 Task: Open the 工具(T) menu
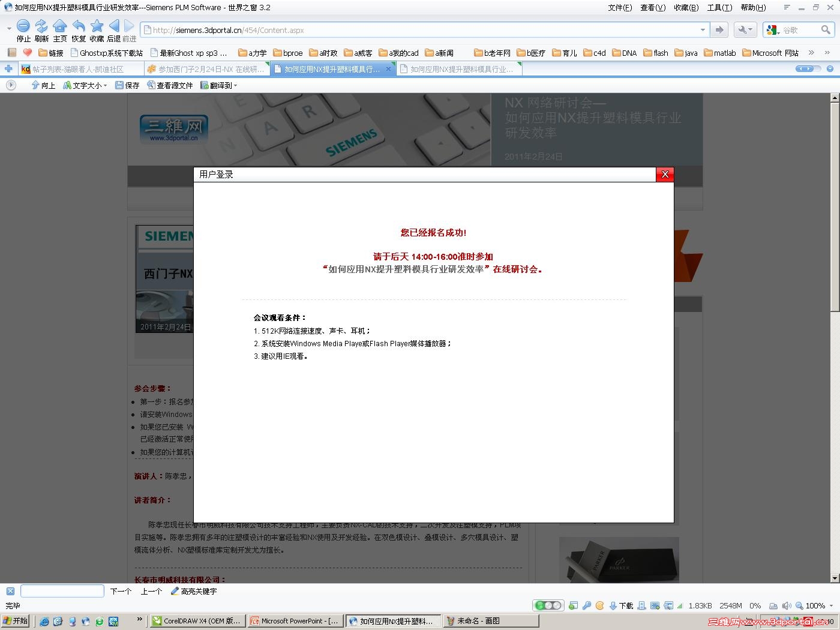click(x=719, y=7)
